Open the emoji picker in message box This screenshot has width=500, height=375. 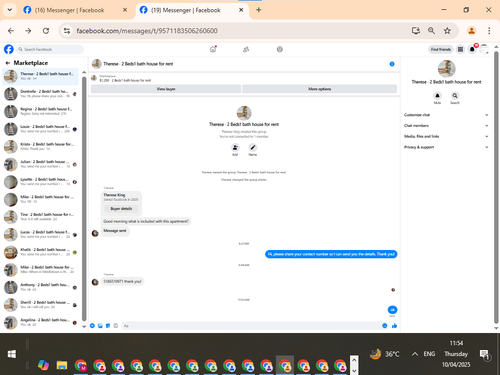385,326
